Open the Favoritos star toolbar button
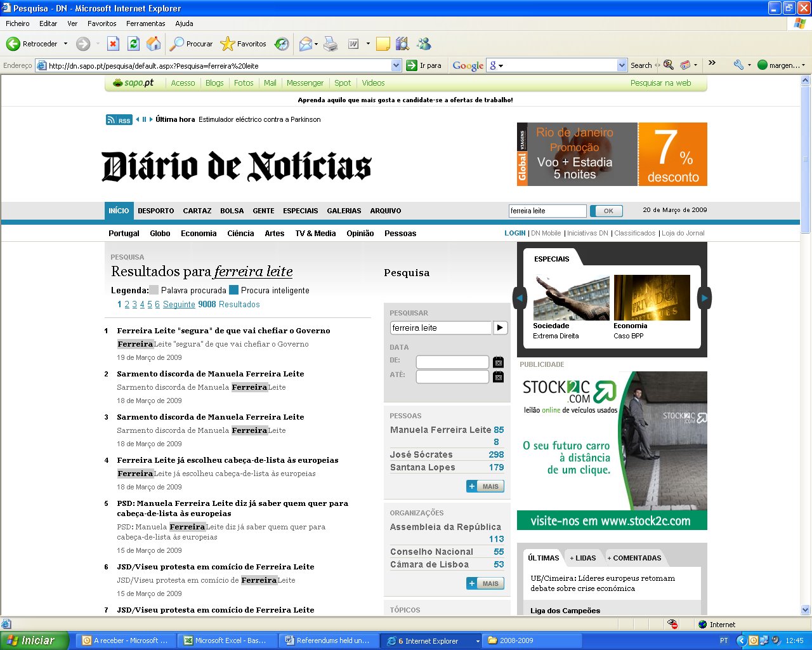 tap(244, 44)
